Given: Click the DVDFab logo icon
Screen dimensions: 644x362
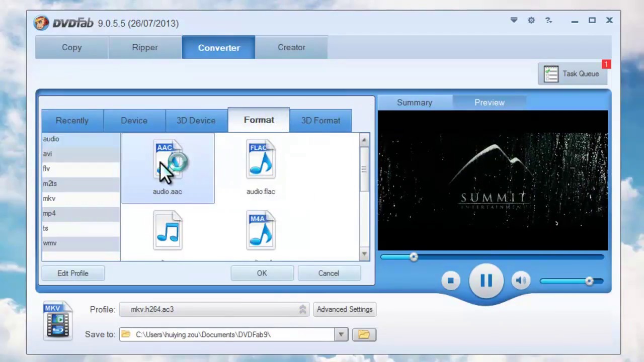Looking at the screenshot, I should 41,23.
